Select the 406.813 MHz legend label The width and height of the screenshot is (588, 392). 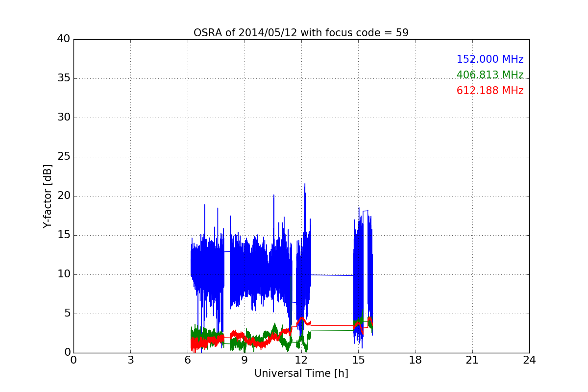click(490, 75)
